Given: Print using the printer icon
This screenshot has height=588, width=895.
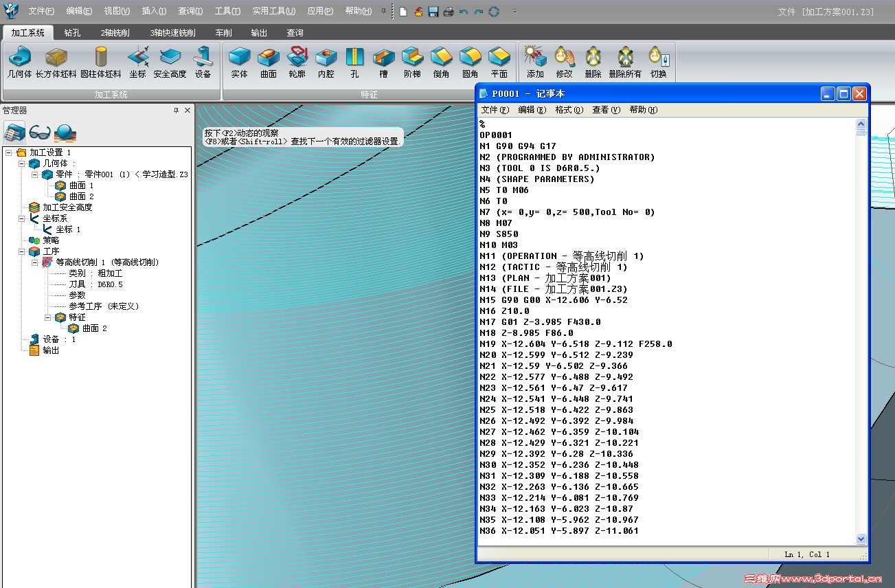Looking at the screenshot, I should pos(449,12).
